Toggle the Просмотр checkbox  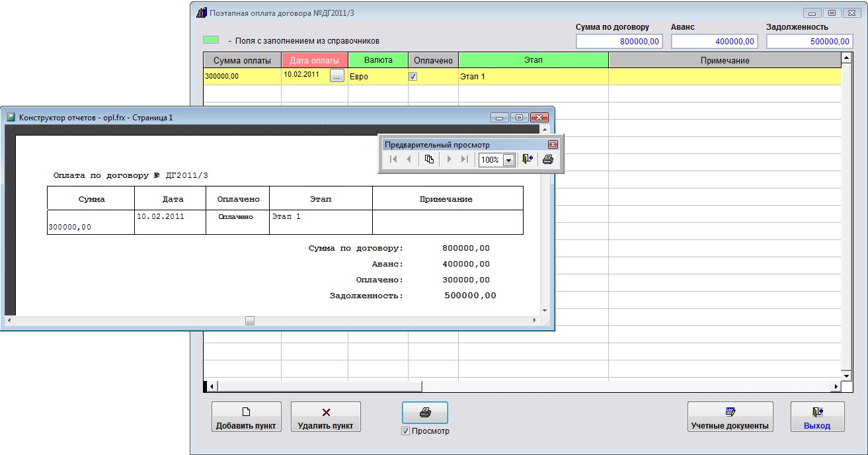tap(406, 431)
